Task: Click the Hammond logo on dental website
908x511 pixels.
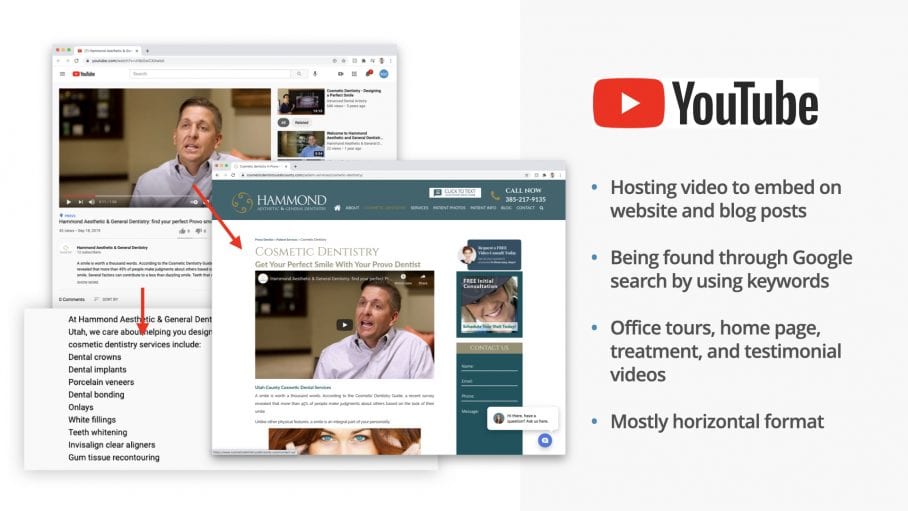Action: tap(279, 202)
